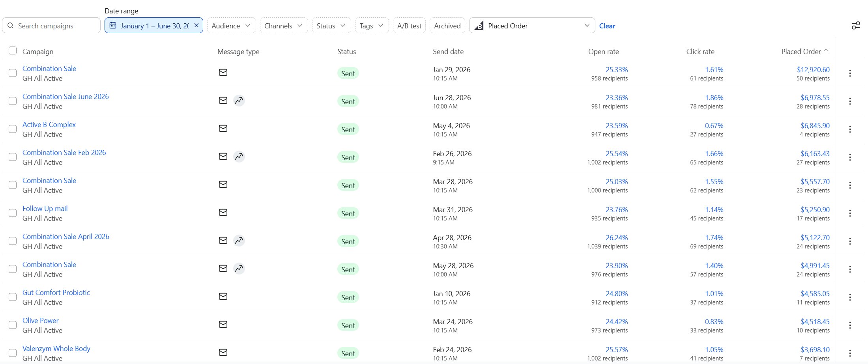Click the Message type column header
Image resolution: width=868 pixels, height=364 pixels.
click(238, 52)
